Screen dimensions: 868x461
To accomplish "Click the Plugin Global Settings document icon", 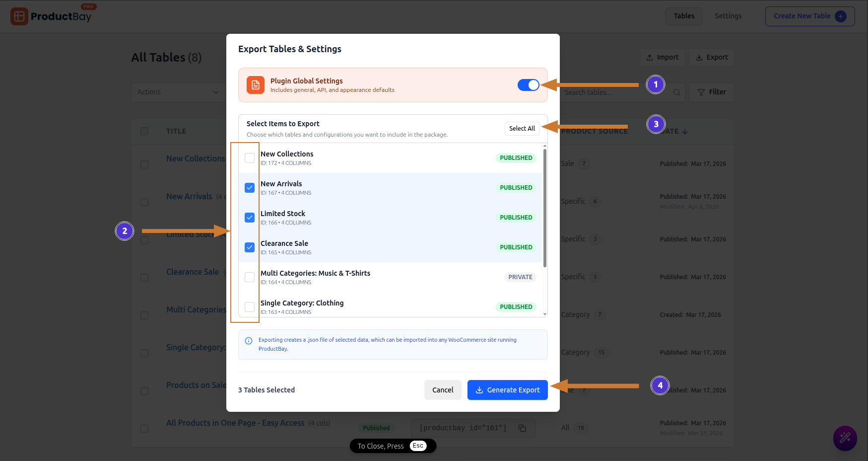I will (256, 85).
